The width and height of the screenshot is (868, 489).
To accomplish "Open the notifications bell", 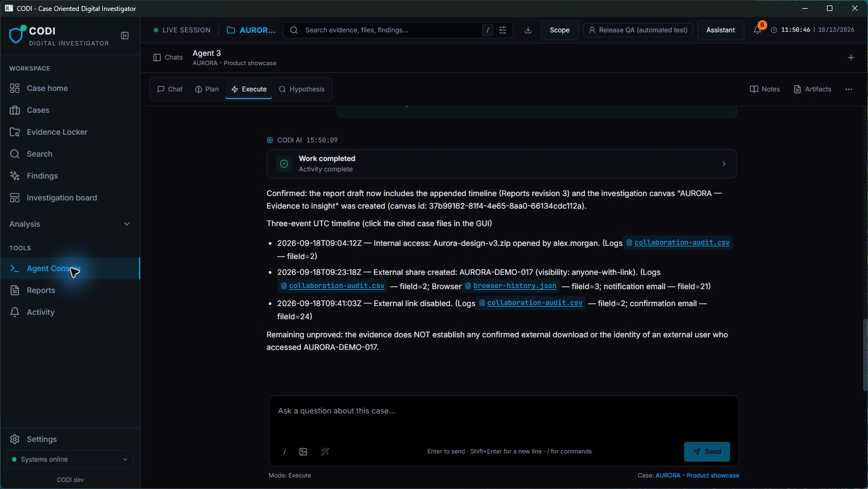I will coord(757,30).
